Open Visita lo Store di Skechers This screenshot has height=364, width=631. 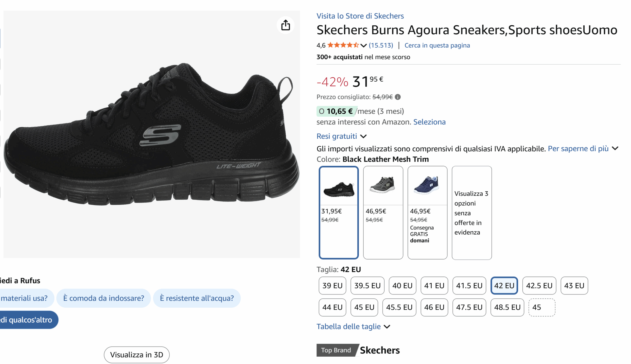[x=360, y=16]
